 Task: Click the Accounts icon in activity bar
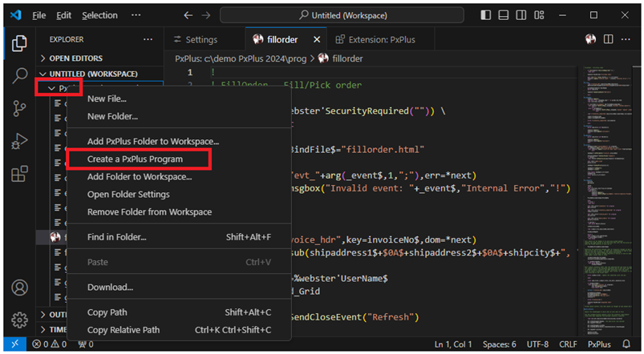click(20, 288)
